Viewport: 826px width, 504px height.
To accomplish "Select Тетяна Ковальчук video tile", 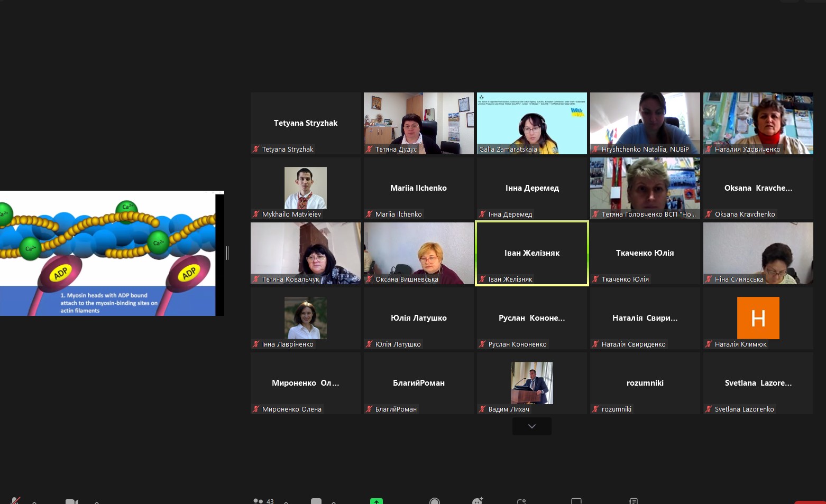I will (x=306, y=253).
